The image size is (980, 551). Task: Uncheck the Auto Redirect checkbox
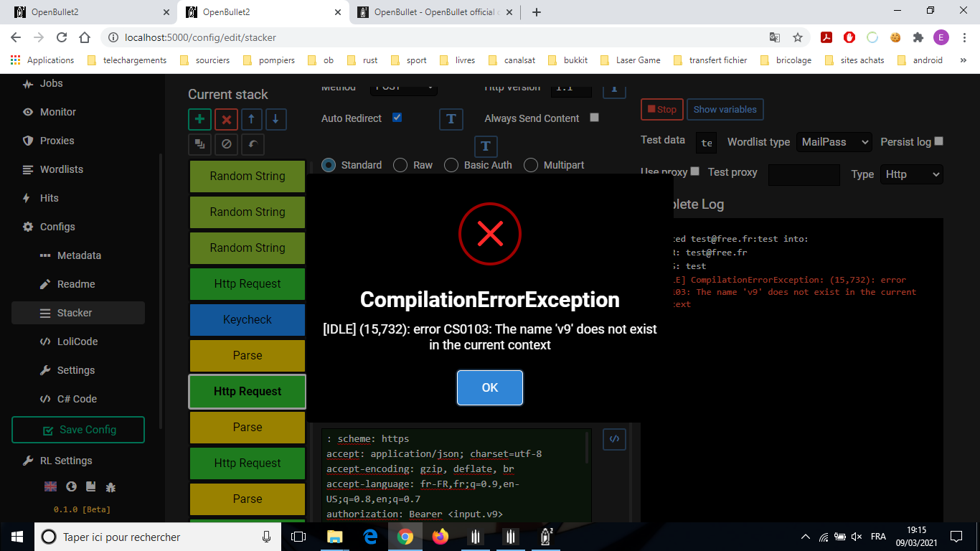397,118
